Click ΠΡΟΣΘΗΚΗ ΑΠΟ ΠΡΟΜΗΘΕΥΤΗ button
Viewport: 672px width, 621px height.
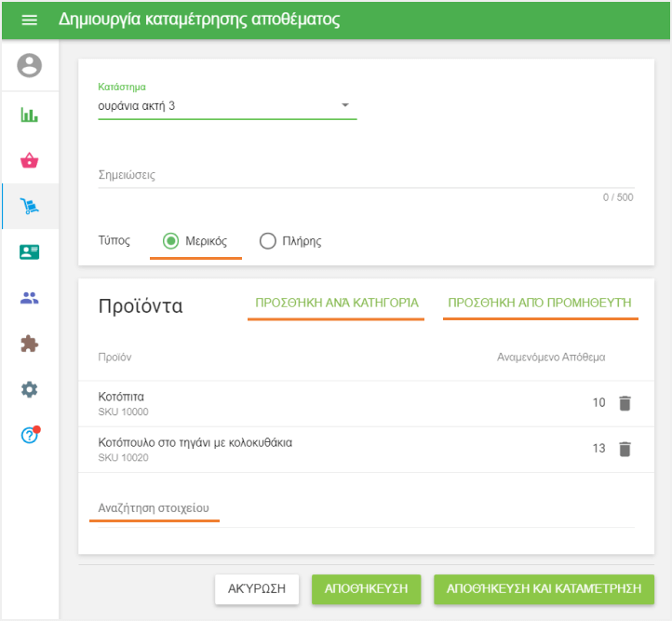tap(540, 303)
